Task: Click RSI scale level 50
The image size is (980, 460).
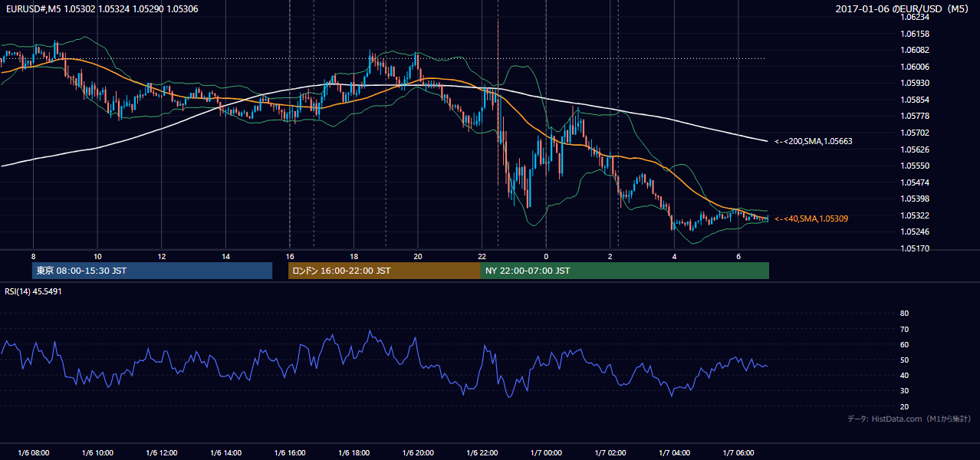Action: 904,360
